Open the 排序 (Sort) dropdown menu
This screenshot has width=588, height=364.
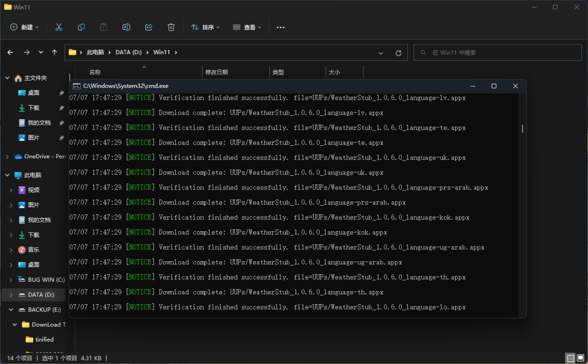[205, 27]
